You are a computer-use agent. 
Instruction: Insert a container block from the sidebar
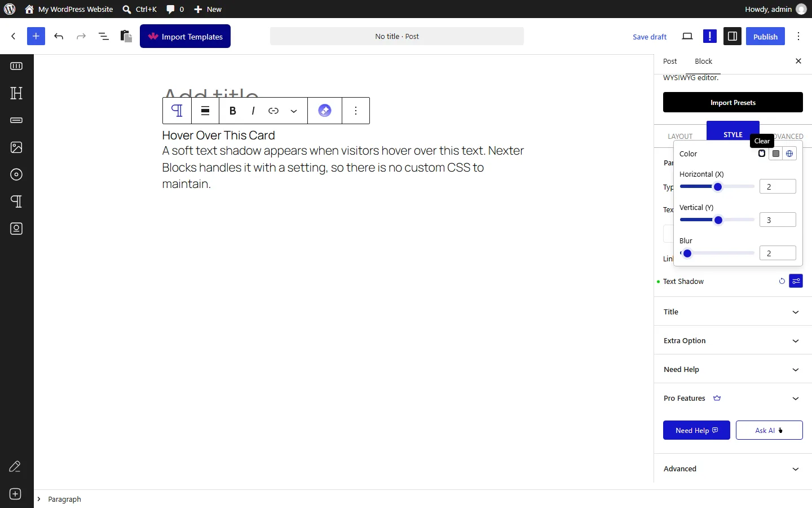[x=16, y=66]
